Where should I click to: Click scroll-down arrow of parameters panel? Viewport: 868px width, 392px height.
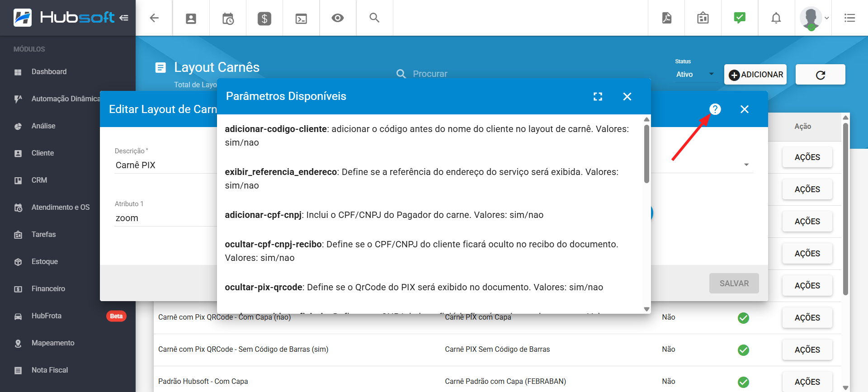646,309
